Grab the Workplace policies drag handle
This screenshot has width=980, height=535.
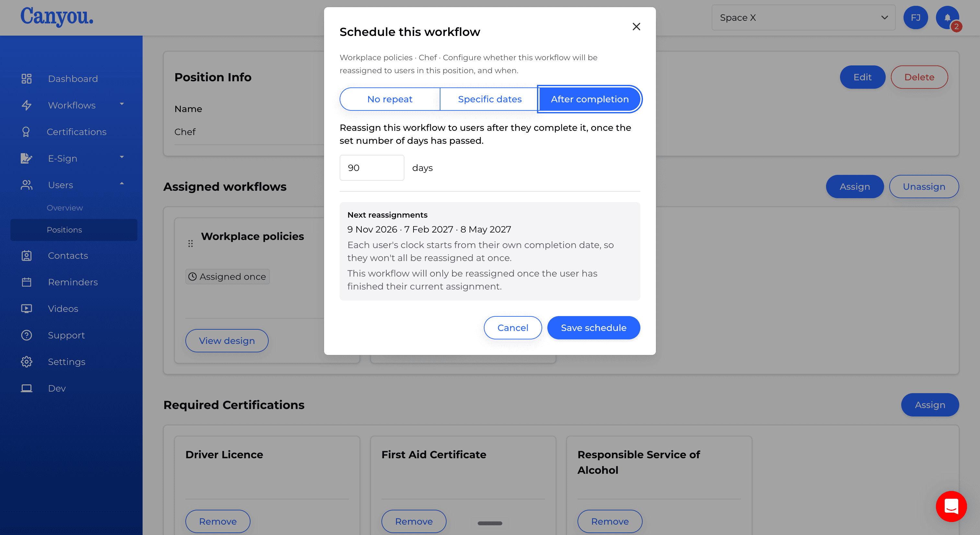[191, 243]
